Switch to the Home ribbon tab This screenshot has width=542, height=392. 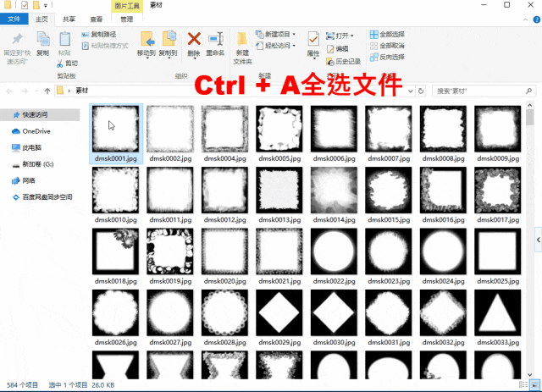(x=41, y=19)
